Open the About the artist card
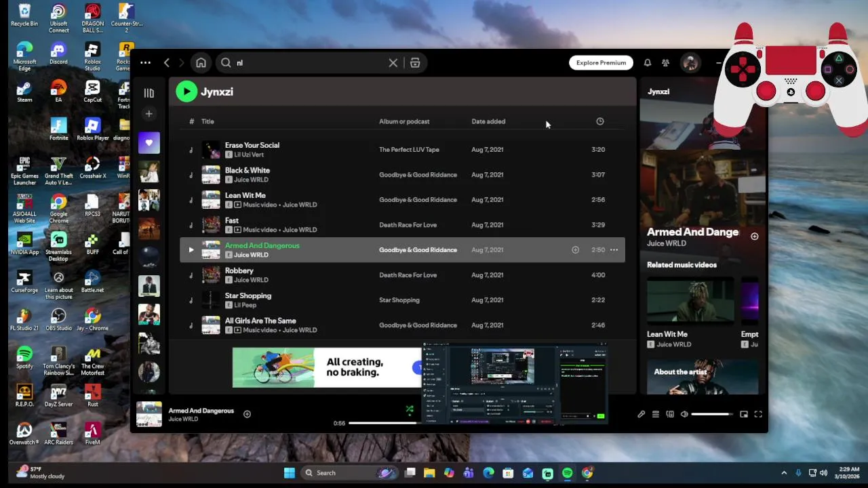868x488 pixels. point(703,376)
